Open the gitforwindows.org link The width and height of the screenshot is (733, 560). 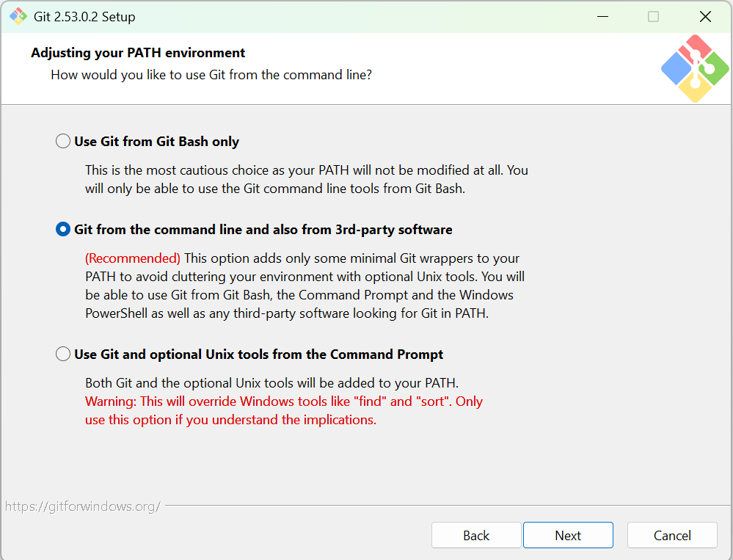[x=82, y=506]
